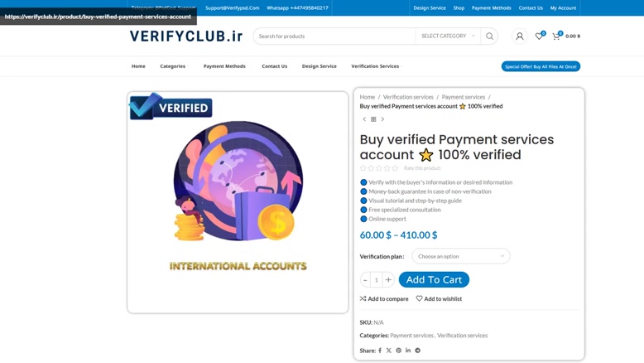Go to previous product arrow
The height and width of the screenshot is (363, 644).
[x=364, y=119]
